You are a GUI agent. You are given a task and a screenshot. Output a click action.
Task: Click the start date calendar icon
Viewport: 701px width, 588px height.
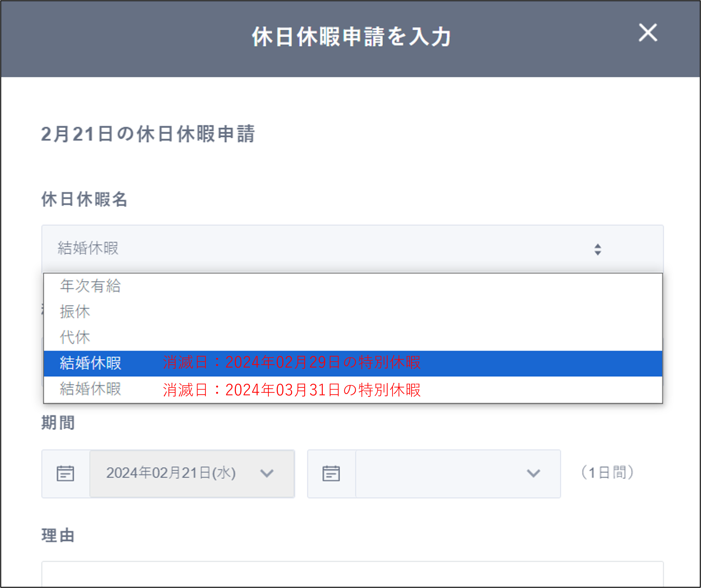pos(65,474)
